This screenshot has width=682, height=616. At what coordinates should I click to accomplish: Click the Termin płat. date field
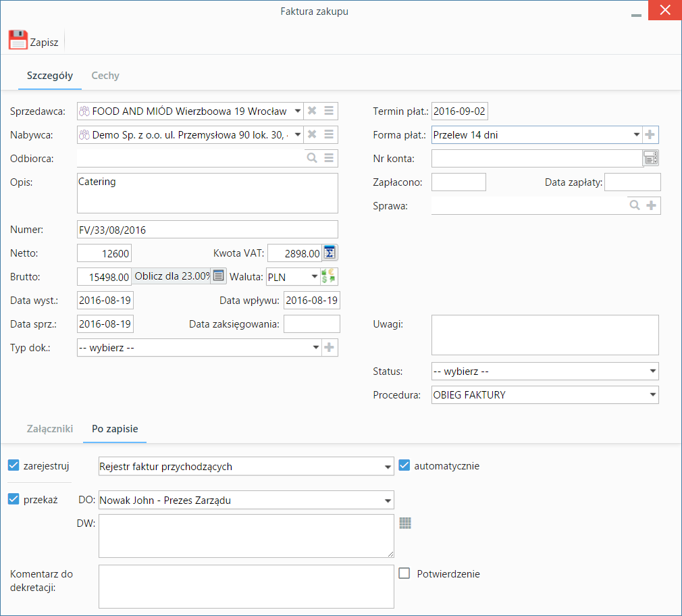[x=460, y=111]
